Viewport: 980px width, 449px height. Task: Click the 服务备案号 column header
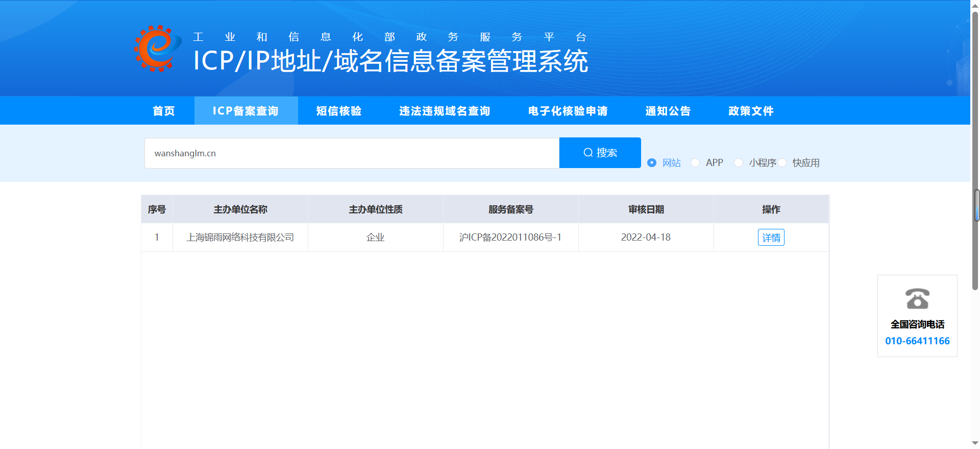coord(511,209)
